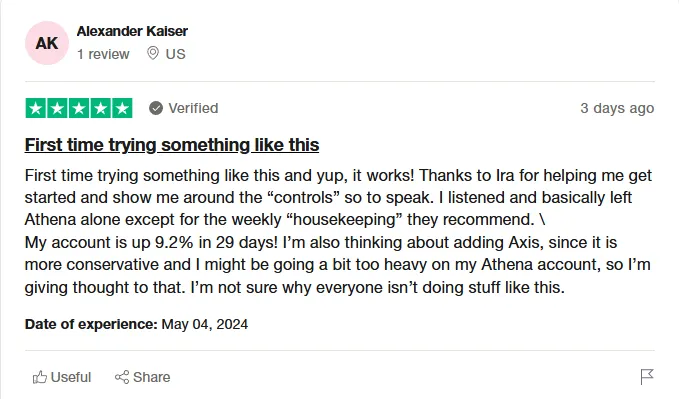Image resolution: width=679 pixels, height=399 pixels.
Task: Click the first green rating star
Action: [x=36, y=108]
